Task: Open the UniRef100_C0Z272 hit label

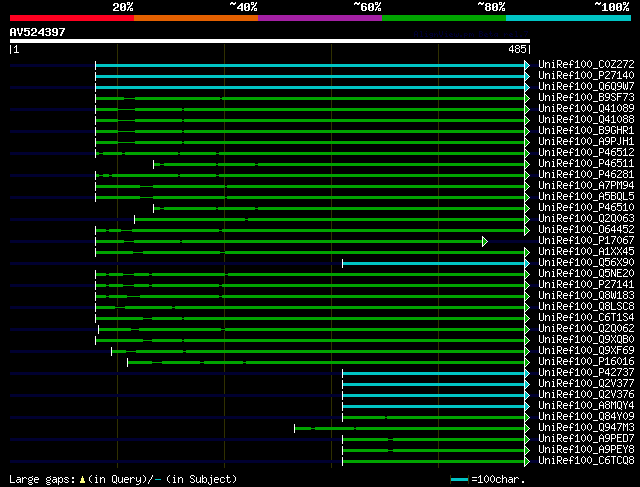Action: coord(586,64)
